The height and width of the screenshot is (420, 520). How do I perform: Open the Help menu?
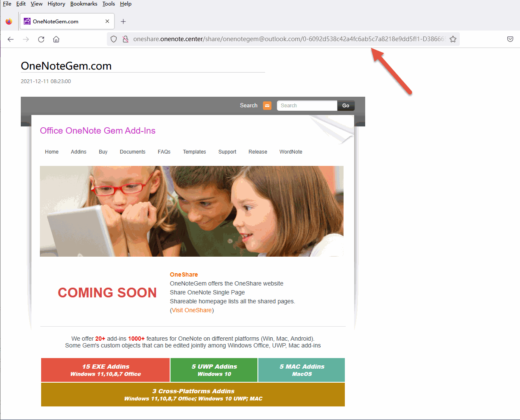[126, 4]
